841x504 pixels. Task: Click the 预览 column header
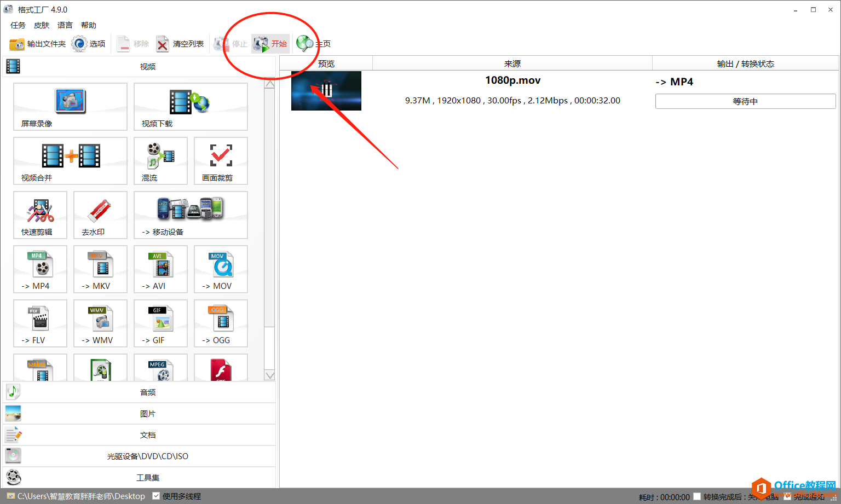point(326,63)
